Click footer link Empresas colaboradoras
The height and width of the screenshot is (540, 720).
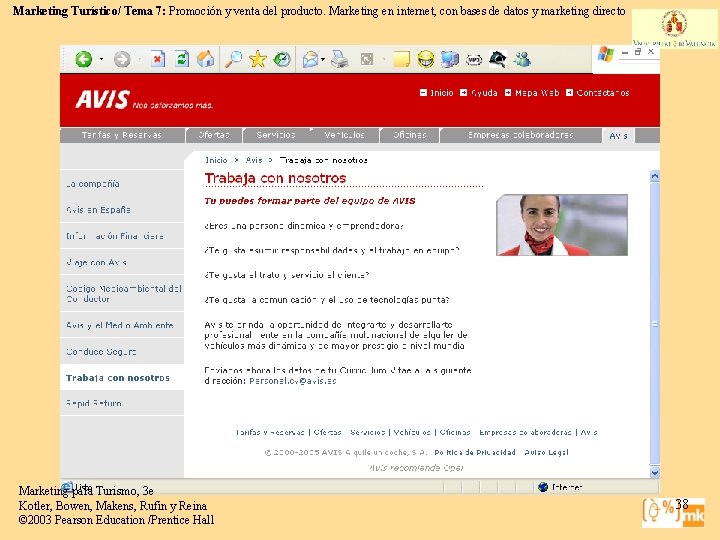pos(525,433)
